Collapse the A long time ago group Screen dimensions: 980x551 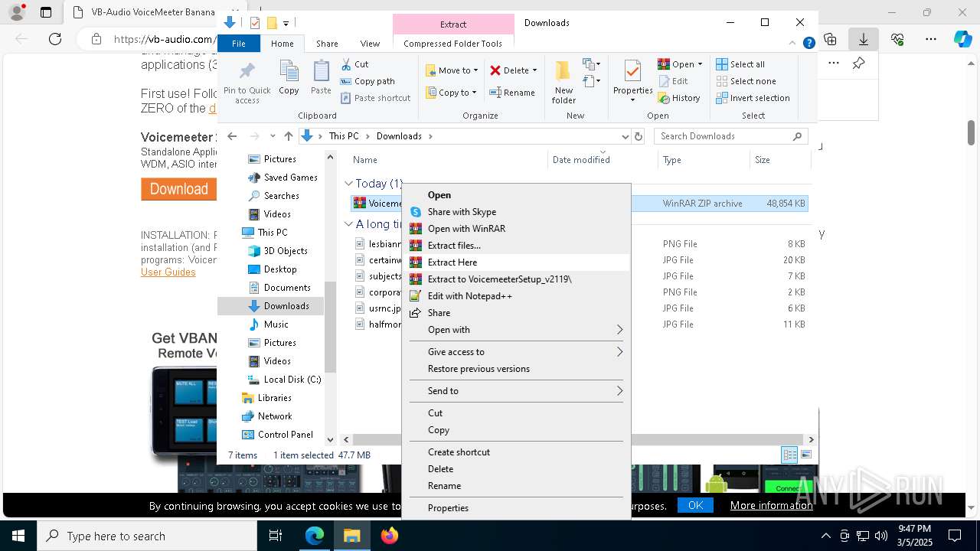tap(348, 224)
